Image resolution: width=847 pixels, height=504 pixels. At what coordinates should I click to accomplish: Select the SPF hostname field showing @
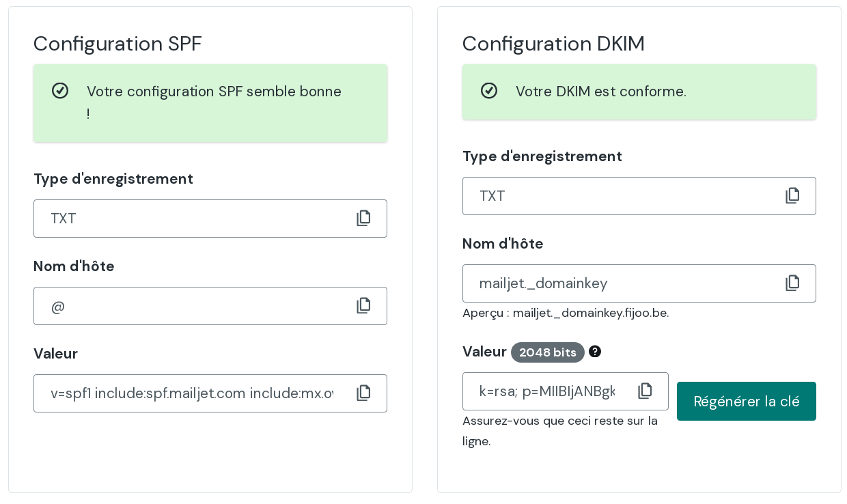(191, 306)
